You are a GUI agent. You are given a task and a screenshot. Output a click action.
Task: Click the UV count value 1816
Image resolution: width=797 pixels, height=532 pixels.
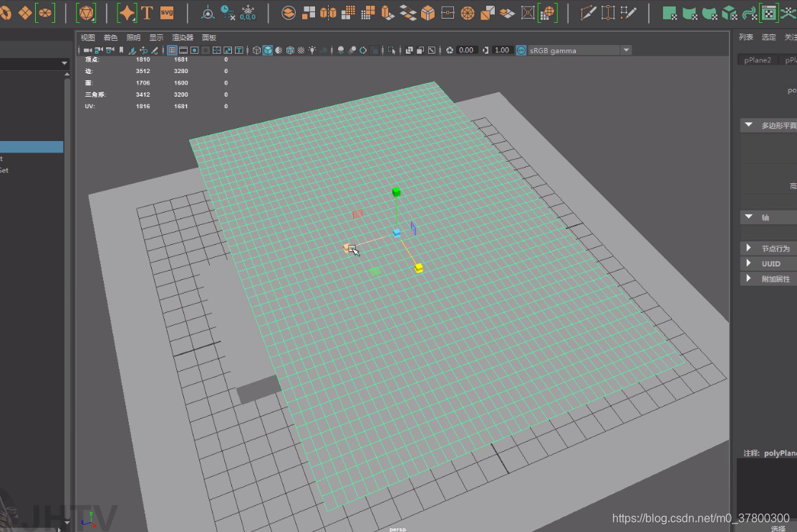pyautogui.click(x=143, y=106)
